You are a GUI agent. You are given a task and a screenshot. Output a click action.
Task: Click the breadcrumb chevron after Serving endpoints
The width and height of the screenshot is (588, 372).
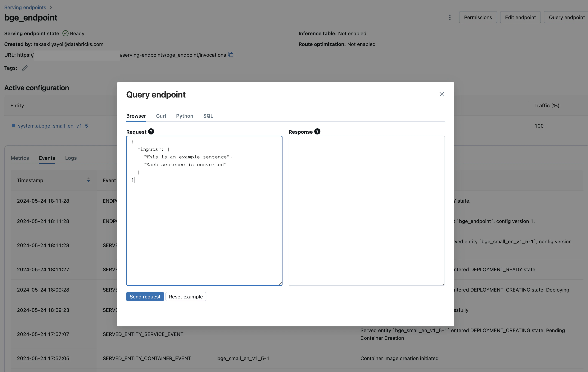pos(51,7)
